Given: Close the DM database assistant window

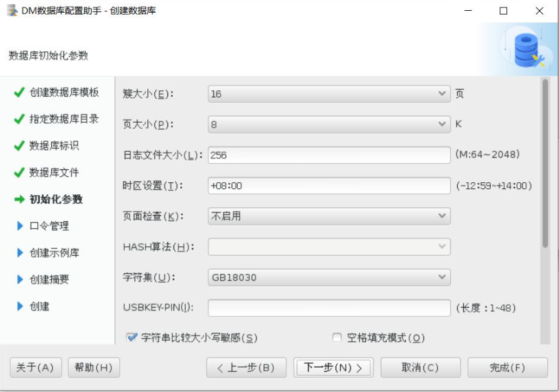Looking at the screenshot, I should coord(539,11).
